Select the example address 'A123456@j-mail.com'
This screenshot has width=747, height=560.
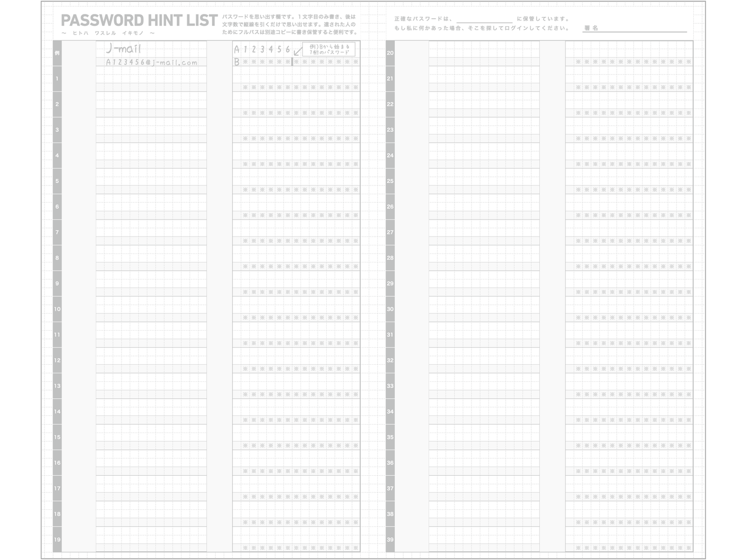pos(151,62)
